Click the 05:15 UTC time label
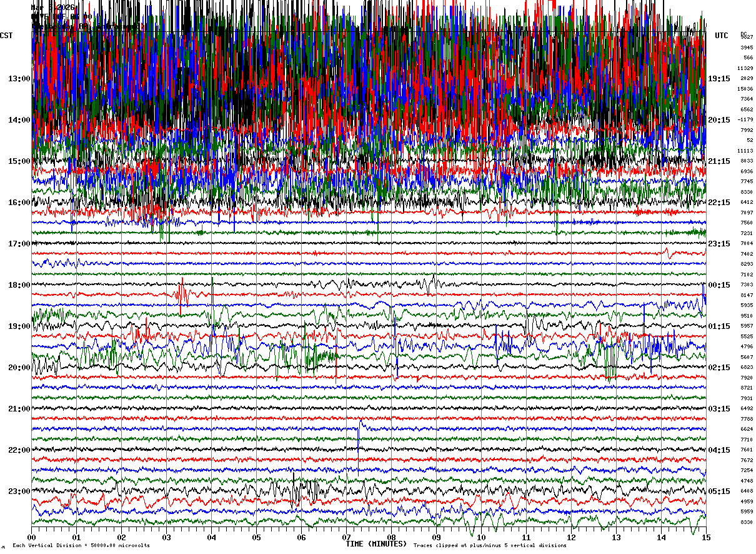This screenshot has width=756, height=554. pos(719,491)
